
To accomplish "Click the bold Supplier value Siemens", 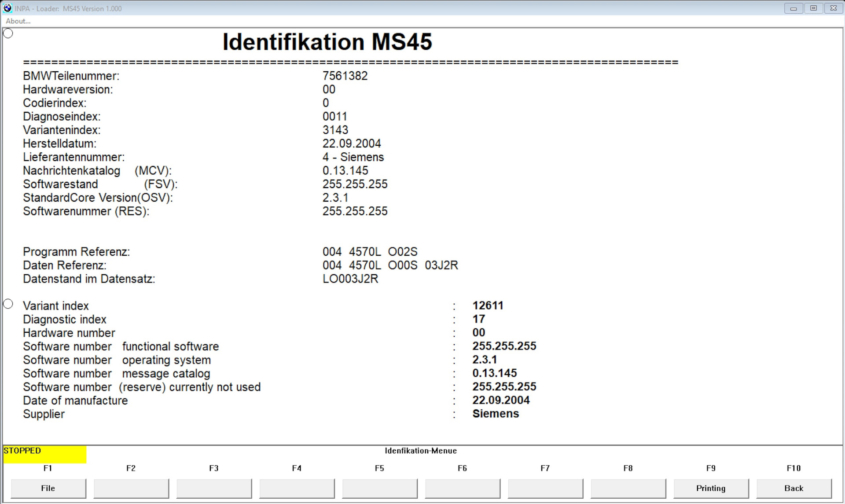I will [496, 414].
